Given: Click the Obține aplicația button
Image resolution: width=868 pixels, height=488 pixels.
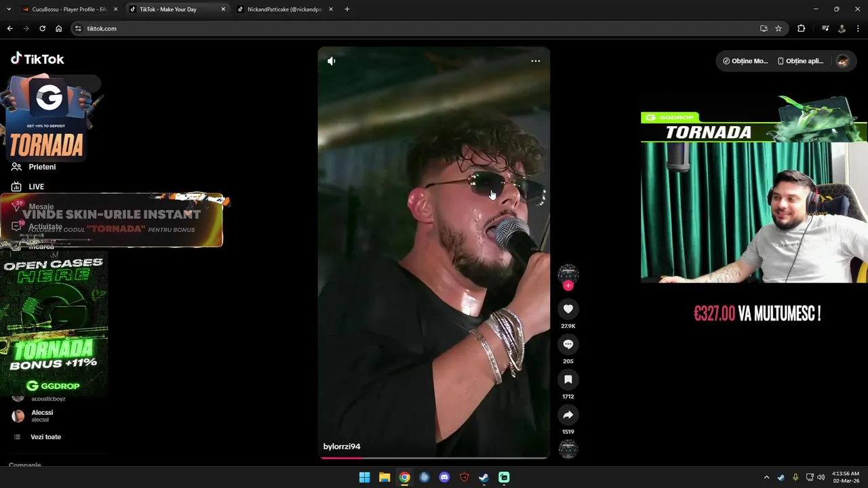Looking at the screenshot, I should point(800,61).
